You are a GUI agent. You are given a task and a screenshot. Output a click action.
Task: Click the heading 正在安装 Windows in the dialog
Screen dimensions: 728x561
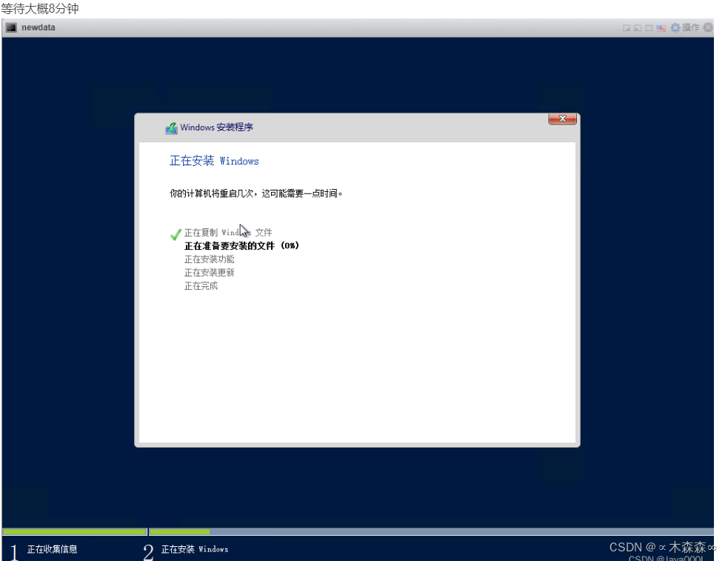coord(214,161)
